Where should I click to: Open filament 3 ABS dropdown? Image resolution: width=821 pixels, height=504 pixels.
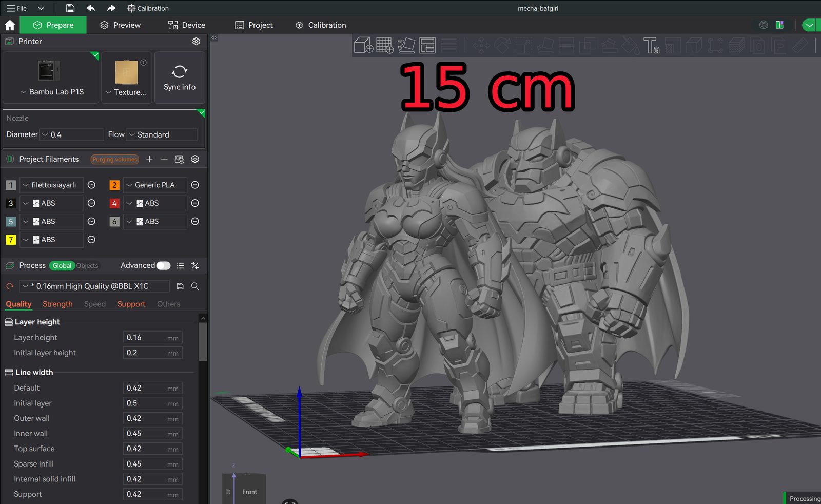pyautogui.click(x=51, y=203)
